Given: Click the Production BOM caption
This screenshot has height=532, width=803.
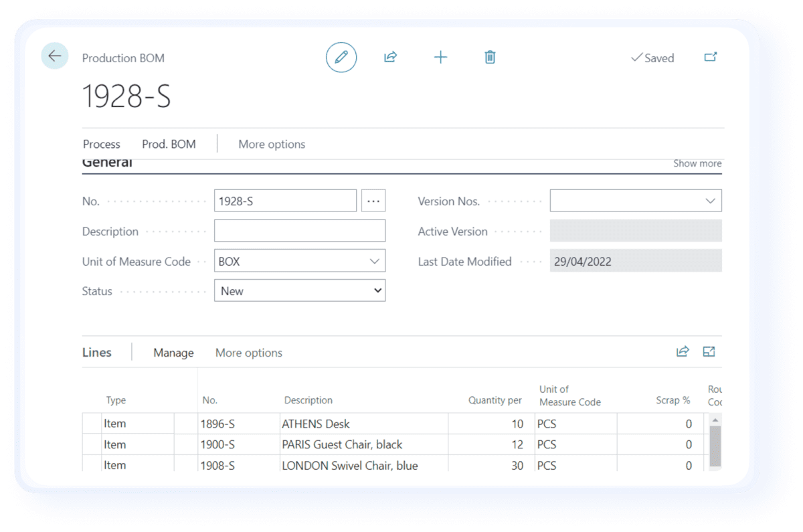Looking at the screenshot, I should click(123, 58).
